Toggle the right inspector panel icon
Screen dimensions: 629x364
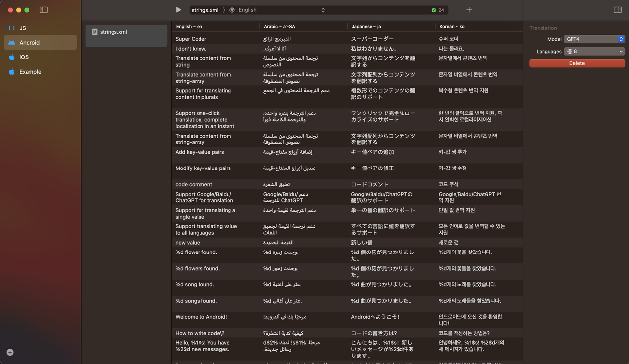[x=618, y=10]
